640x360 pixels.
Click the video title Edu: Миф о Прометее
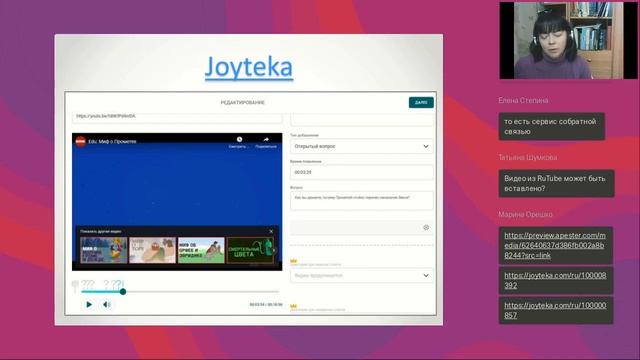[x=112, y=142]
